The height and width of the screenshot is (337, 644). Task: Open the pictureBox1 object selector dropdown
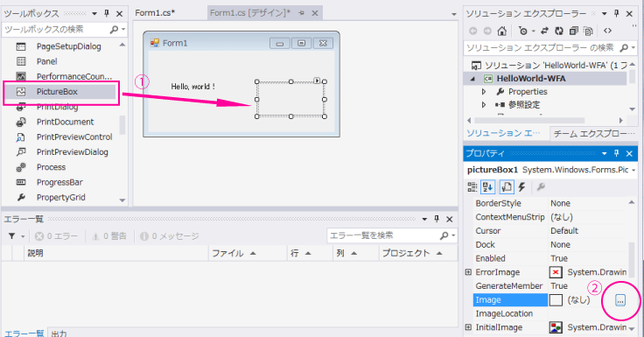click(x=633, y=170)
